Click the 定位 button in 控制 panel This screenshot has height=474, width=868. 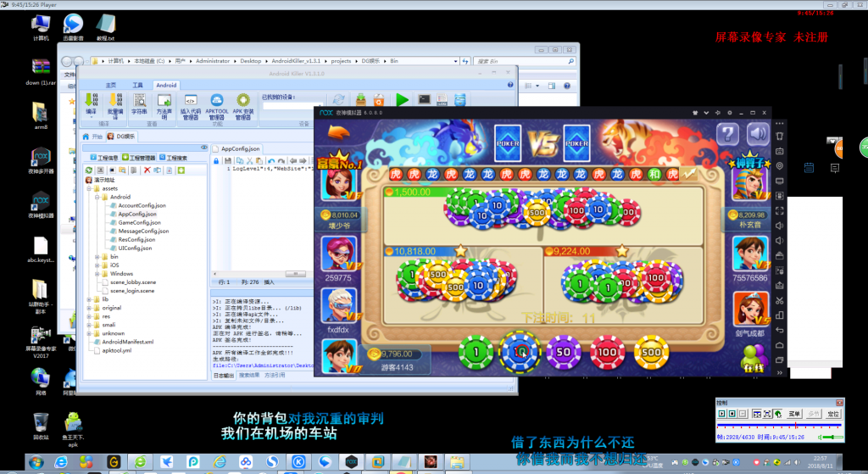[832, 414]
